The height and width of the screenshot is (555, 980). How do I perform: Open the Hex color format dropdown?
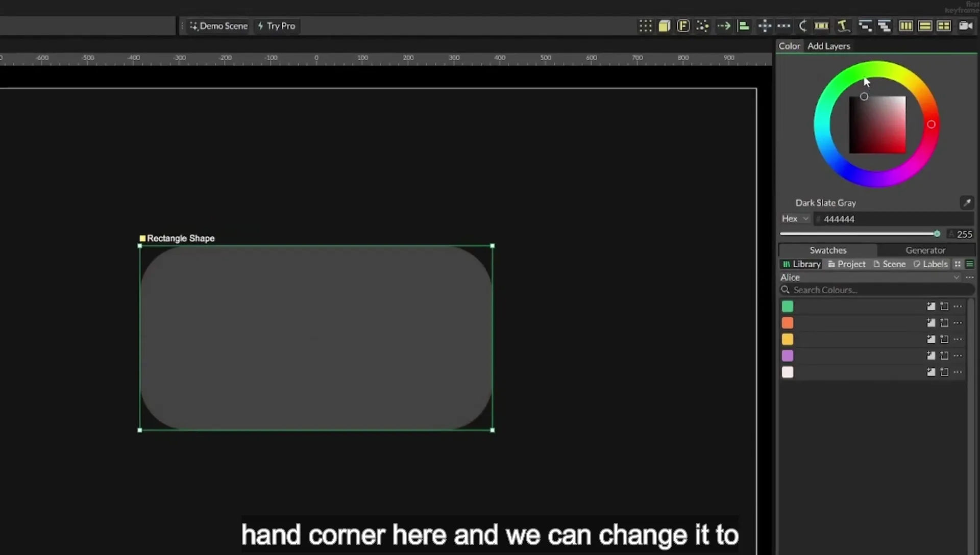click(x=795, y=218)
